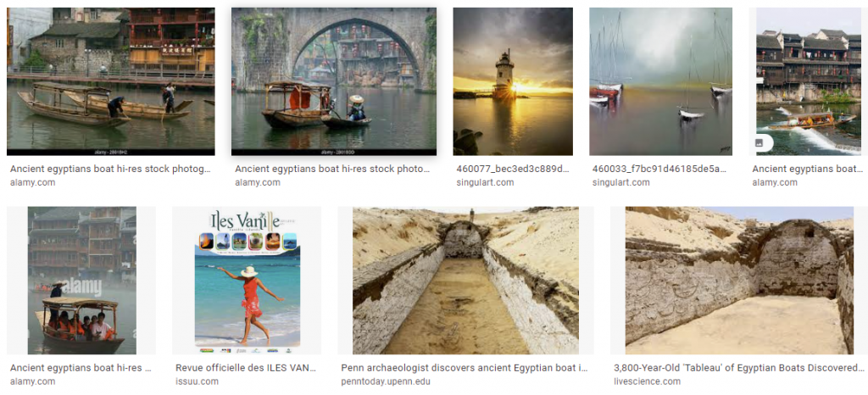Open the thumbnail of two wooden boats with fishermen

[111, 81]
